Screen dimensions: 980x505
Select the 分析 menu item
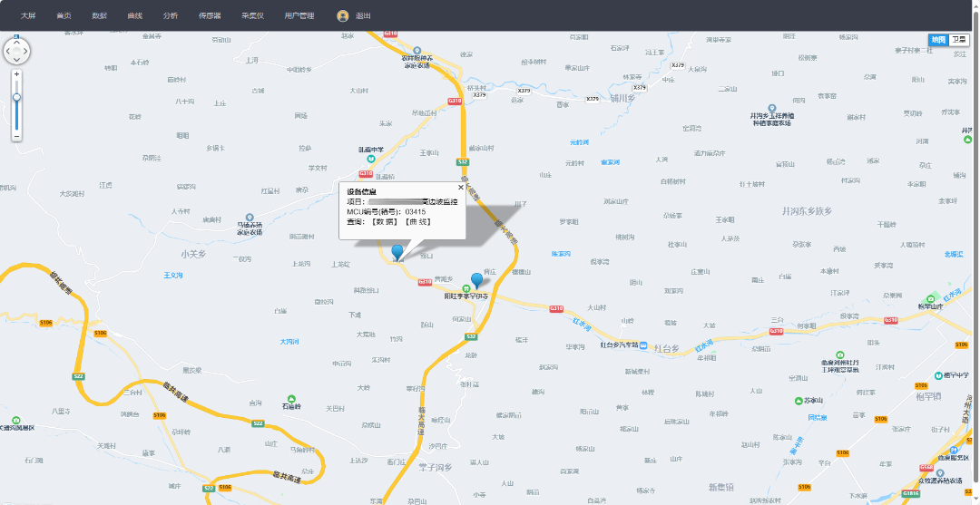[170, 15]
